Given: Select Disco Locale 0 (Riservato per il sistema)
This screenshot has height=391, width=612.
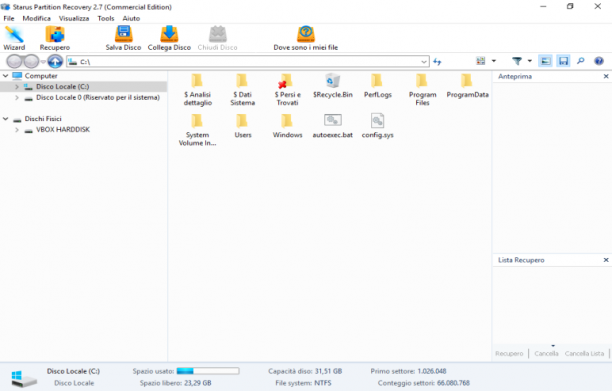Looking at the screenshot, I should tap(98, 98).
